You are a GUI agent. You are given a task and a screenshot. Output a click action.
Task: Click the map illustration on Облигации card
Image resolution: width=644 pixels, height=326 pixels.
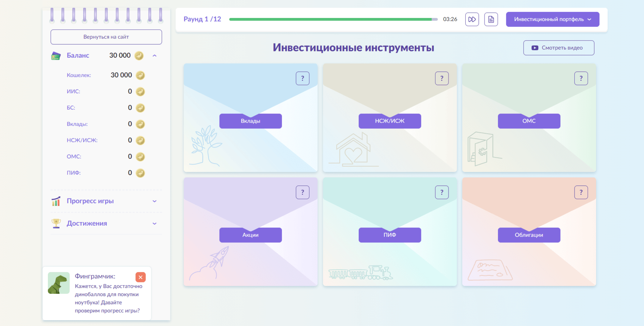(x=490, y=270)
